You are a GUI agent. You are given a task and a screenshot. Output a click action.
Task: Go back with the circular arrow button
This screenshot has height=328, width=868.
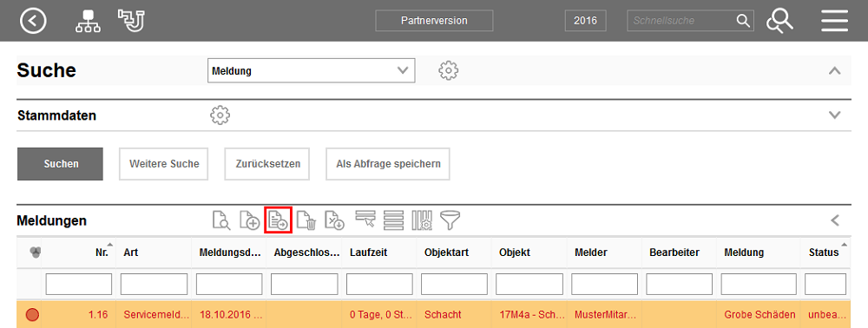point(33,21)
